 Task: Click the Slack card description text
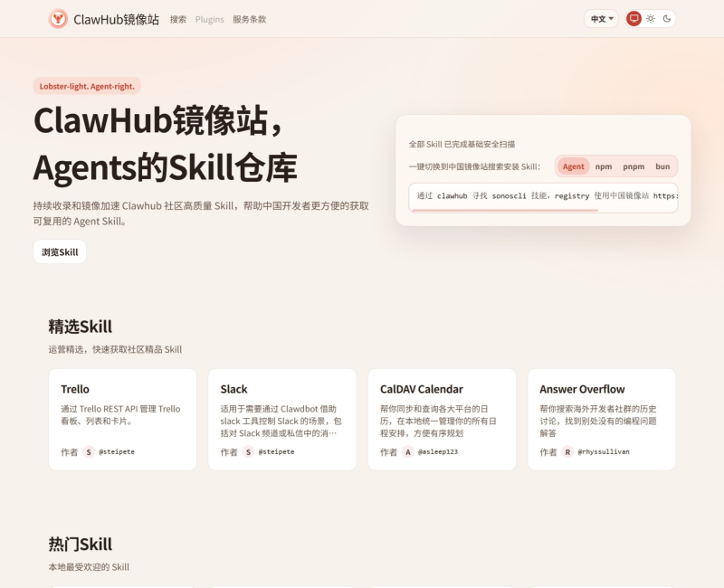click(281, 421)
